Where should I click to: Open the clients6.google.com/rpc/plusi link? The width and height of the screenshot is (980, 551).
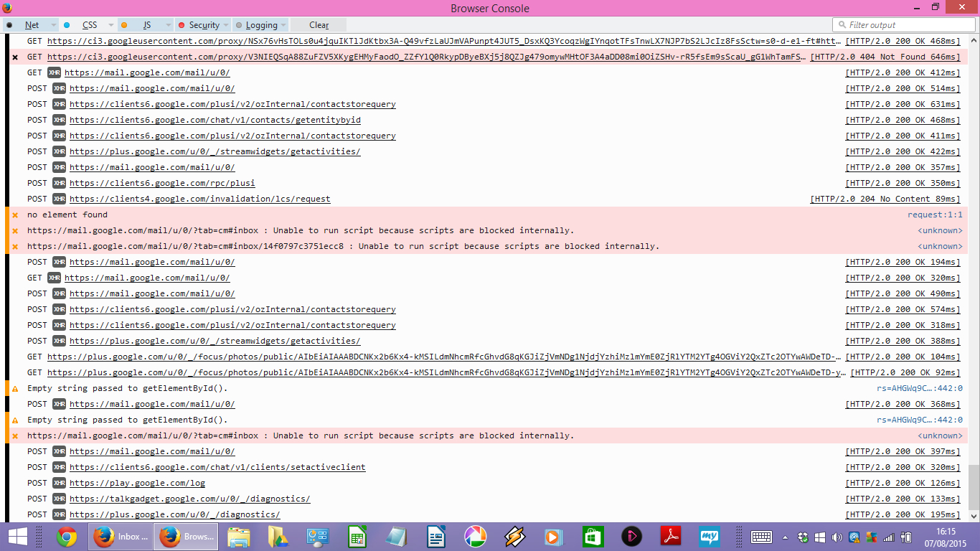click(x=162, y=183)
